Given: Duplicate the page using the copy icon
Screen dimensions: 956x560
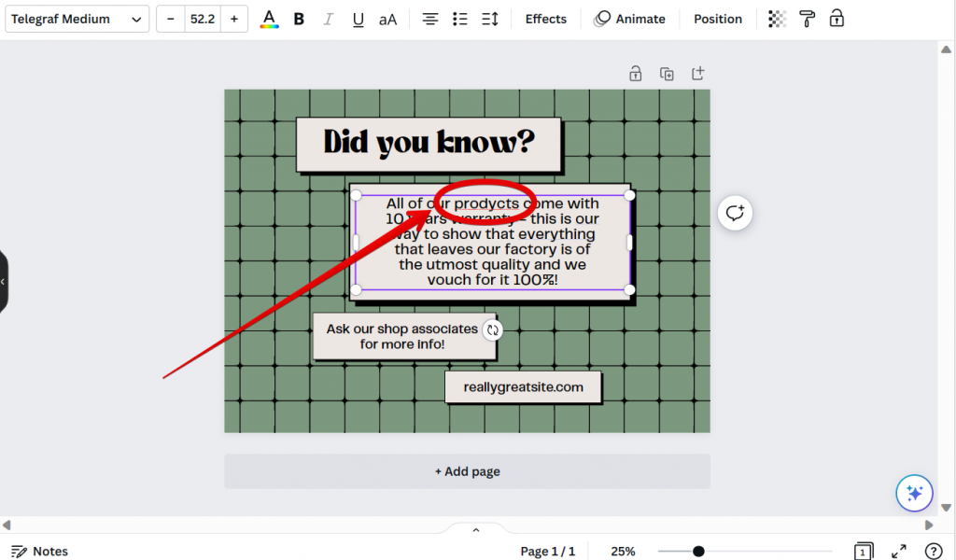Looking at the screenshot, I should 667,74.
